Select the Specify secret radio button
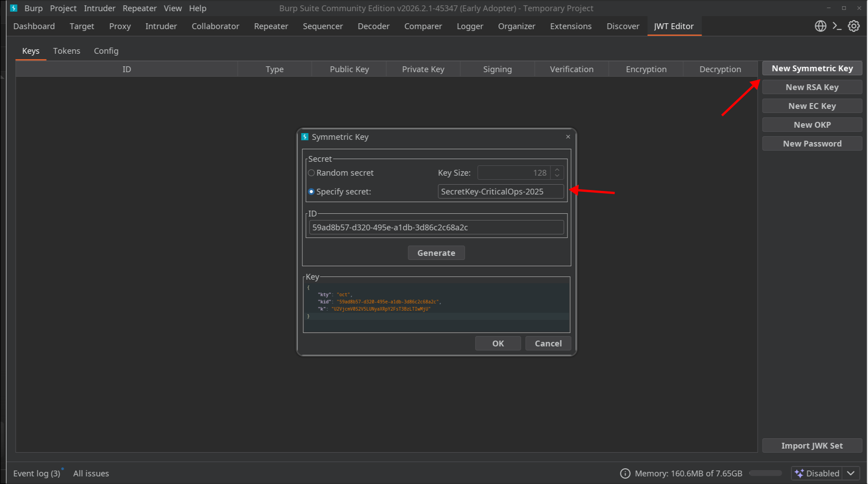This screenshot has width=868, height=484. click(311, 192)
